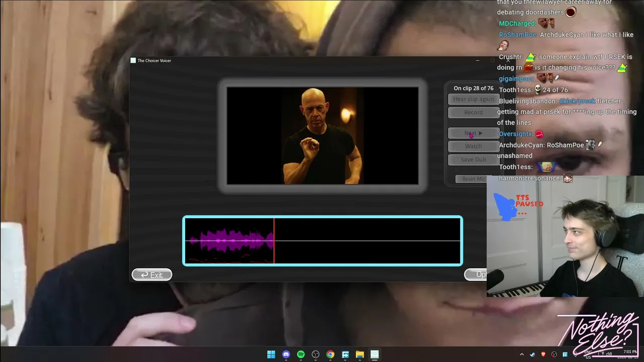Viewport: 644px width, 362px height.
Task: Open the blue media app taskbar icon
Action: 345,354
